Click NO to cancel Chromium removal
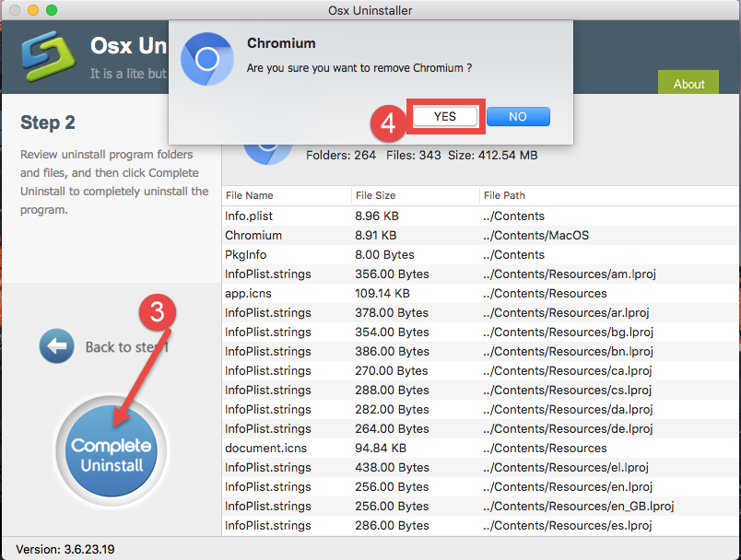The image size is (741, 560). point(517,116)
